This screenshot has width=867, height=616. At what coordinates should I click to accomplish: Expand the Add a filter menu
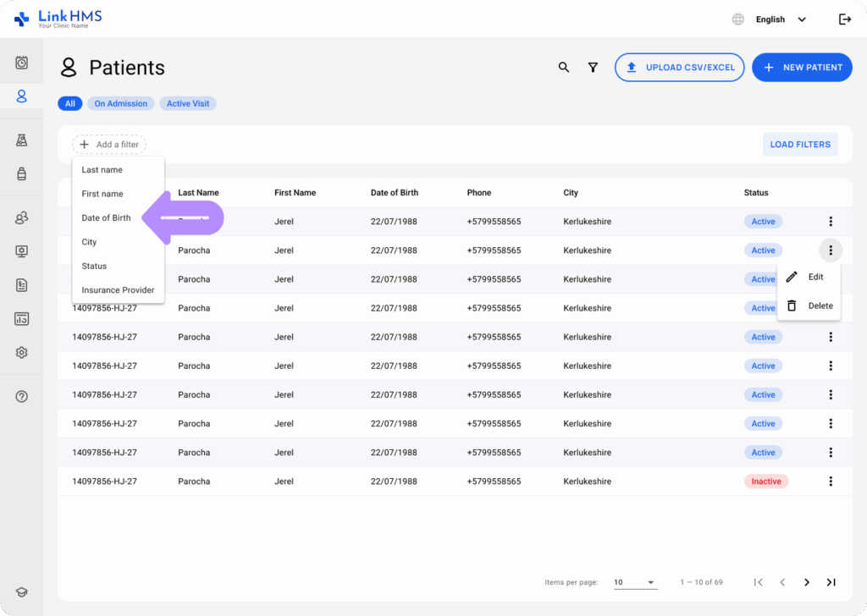pos(108,144)
